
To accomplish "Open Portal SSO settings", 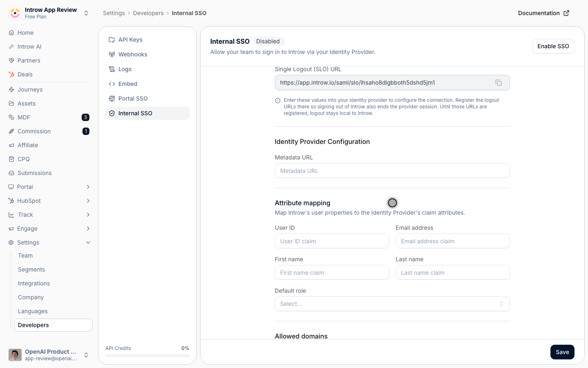I will [147, 99].
